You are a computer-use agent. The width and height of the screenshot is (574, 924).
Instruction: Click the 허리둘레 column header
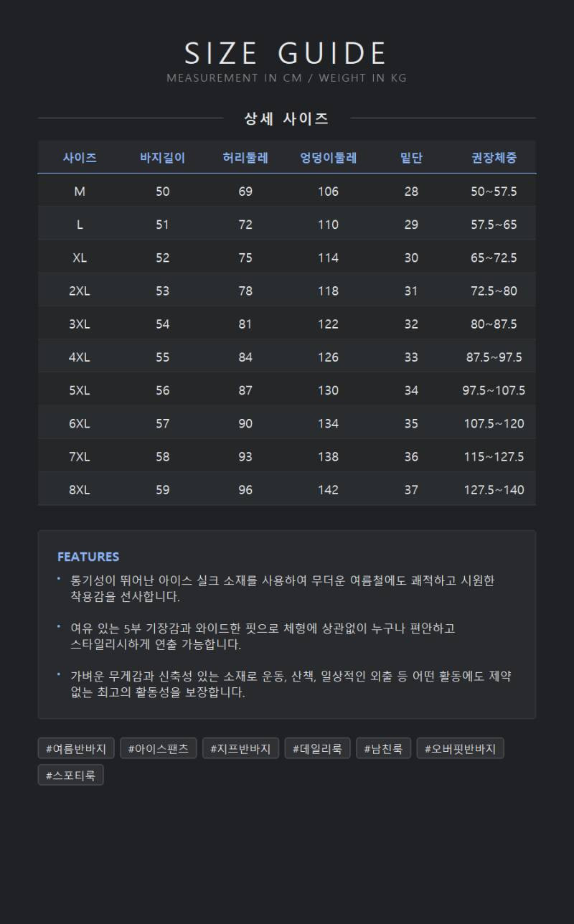click(x=245, y=158)
